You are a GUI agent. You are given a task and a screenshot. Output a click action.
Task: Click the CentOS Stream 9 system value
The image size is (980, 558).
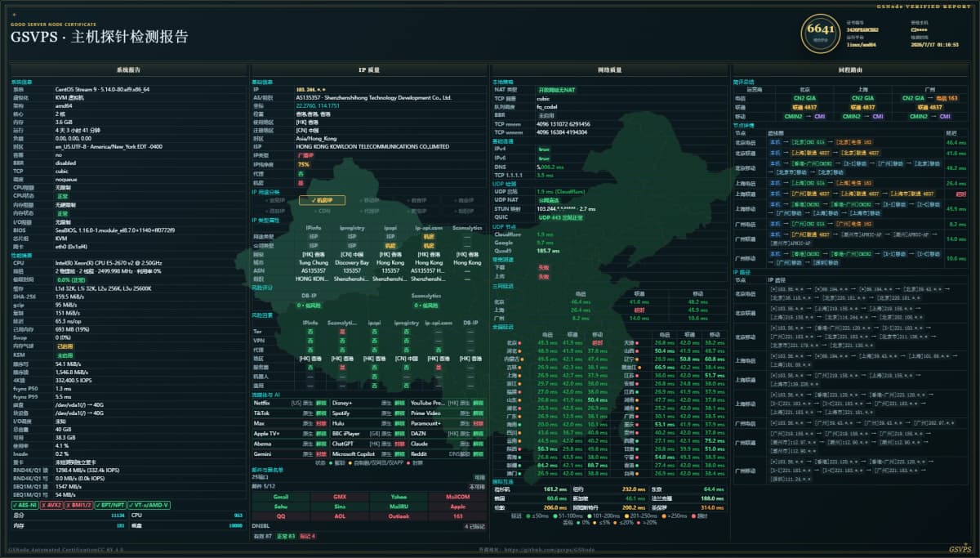tap(102, 89)
